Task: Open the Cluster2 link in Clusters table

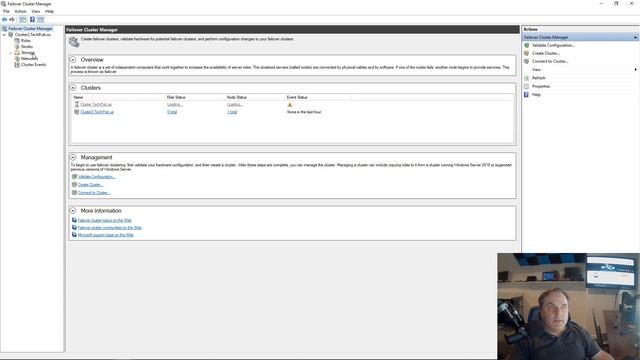Action: click(97, 112)
